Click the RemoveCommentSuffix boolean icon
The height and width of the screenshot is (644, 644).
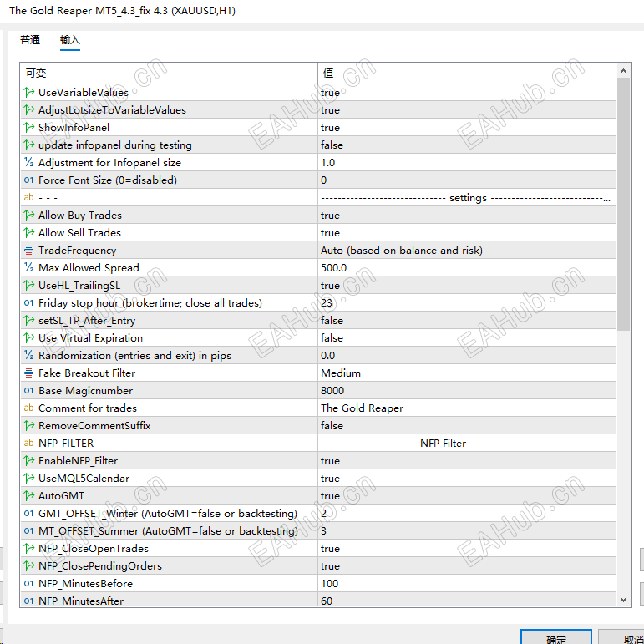(x=28, y=425)
